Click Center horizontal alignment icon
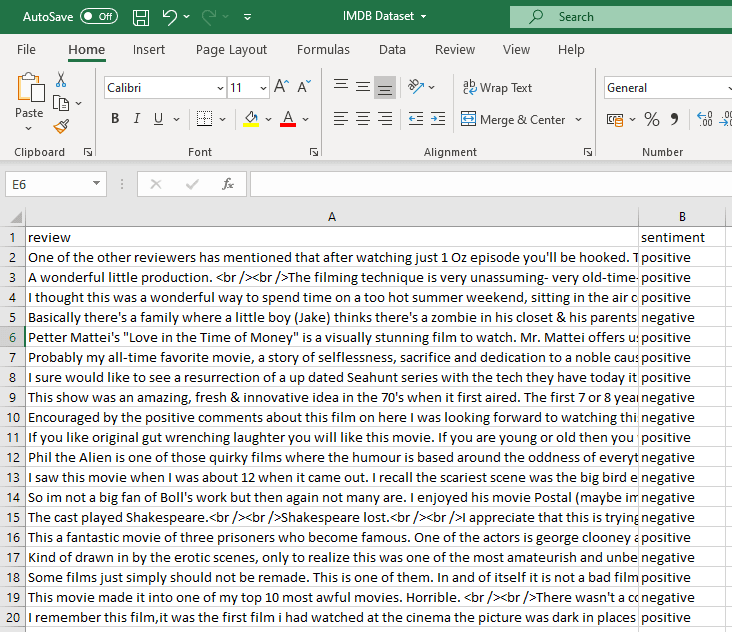This screenshot has height=632, width=732. tap(363, 119)
